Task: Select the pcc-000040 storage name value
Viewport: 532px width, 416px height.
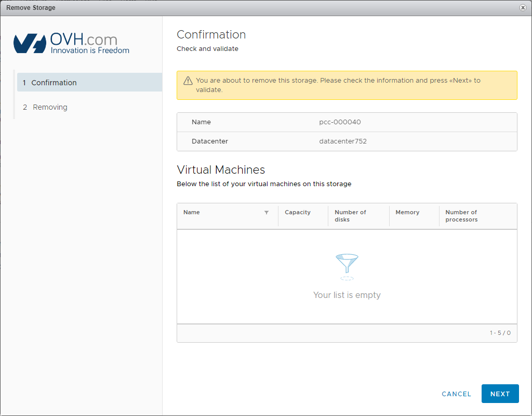Action: (x=340, y=122)
